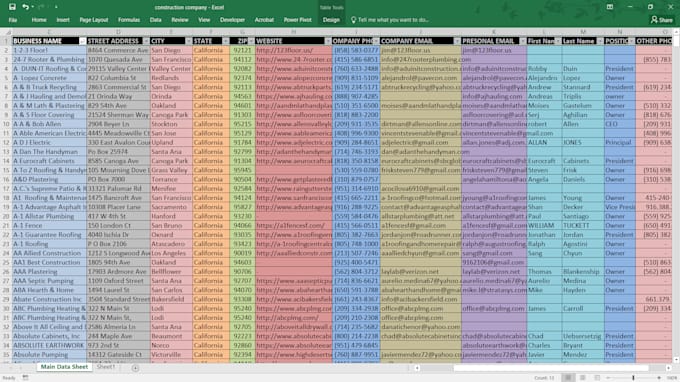Click the macro recording icon in status bar
This screenshot has width=680, height=382.
coord(26,378)
